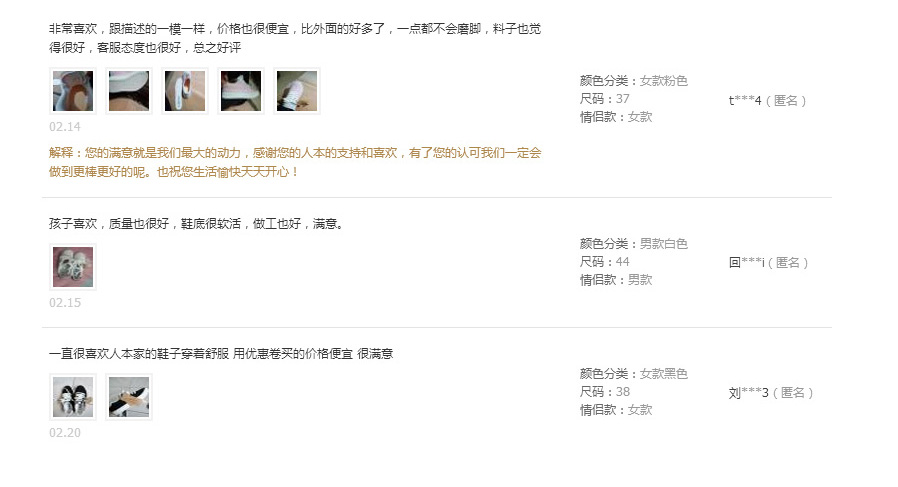Click the 男款白色 color classification text
The width and height of the screenshot is (898, 487).
(x=663, y=244)
